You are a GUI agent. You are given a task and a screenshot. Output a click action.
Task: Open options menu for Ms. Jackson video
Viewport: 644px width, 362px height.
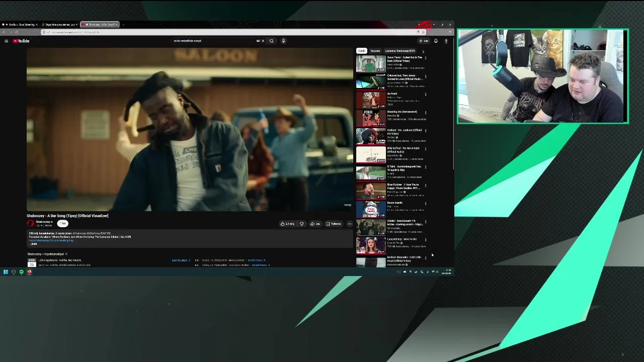coord(426,130)
